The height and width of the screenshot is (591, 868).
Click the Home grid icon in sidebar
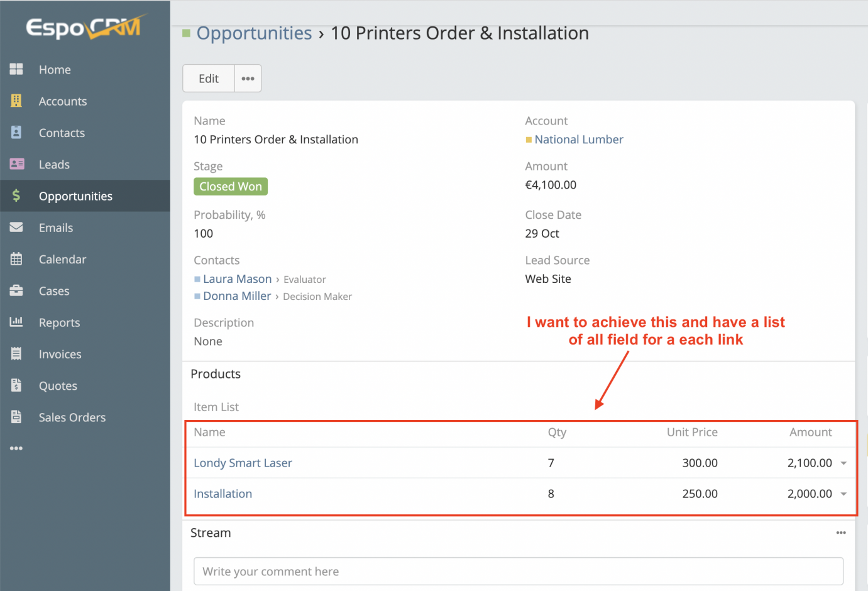point(16,69)
